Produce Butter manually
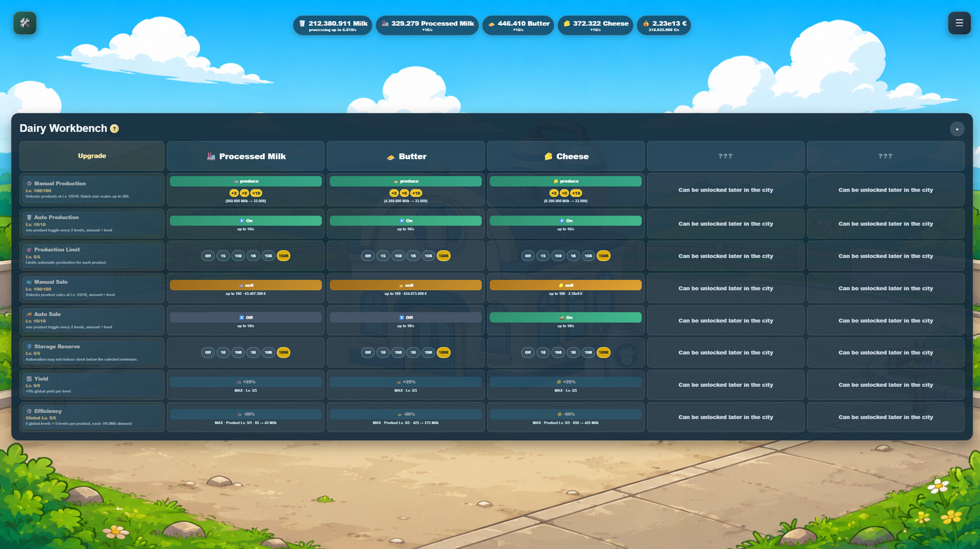This screenshot has width=980, height=549. coord(405,181)
